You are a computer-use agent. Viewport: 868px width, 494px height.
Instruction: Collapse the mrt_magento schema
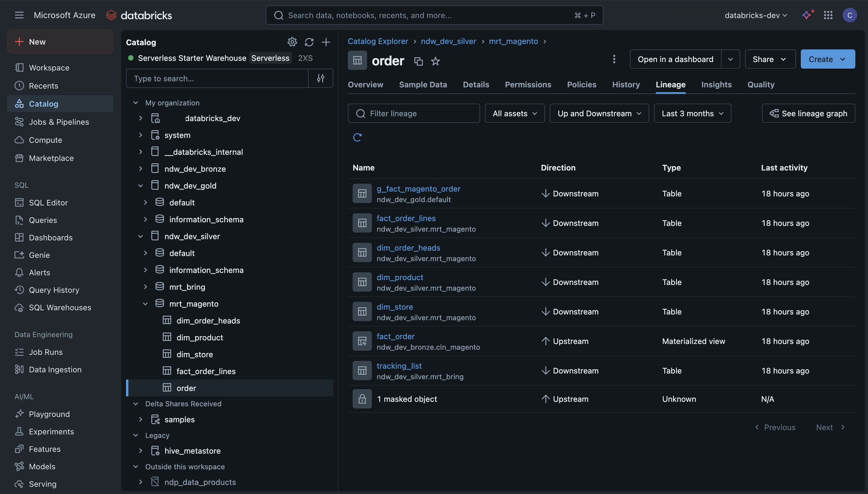pos(145,304)
